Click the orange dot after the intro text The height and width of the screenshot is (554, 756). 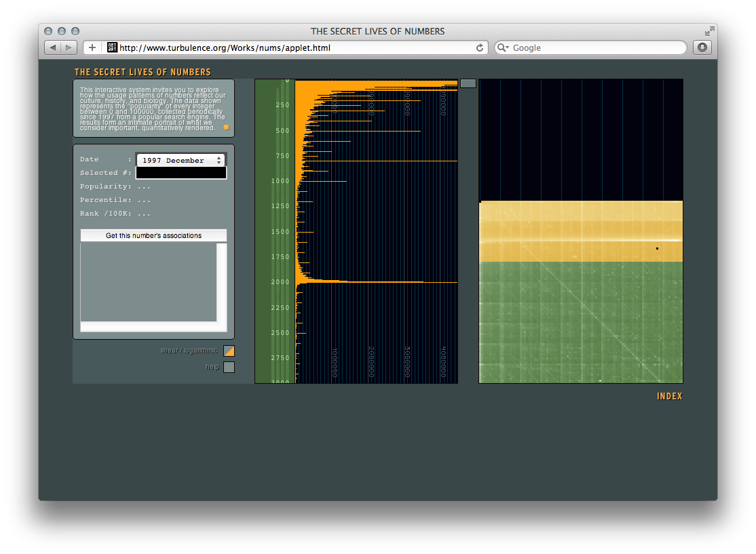coord(227,127)
